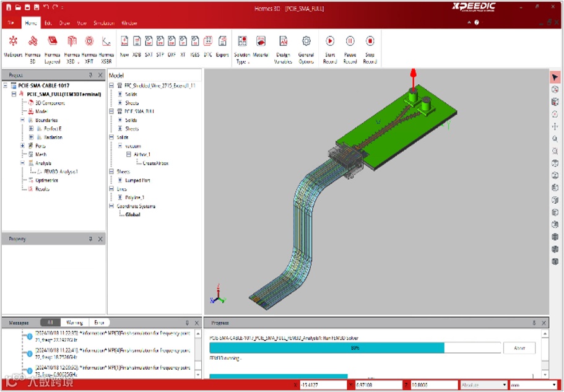Select Results in project tree

(43, 189)
